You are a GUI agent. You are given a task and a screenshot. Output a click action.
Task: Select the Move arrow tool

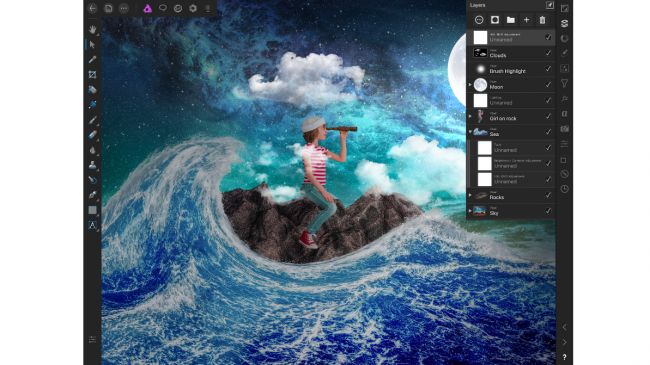(92, 44)
